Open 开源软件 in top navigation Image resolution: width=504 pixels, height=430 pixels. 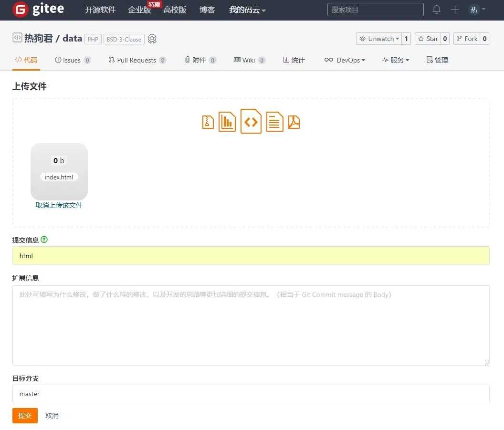100,10
